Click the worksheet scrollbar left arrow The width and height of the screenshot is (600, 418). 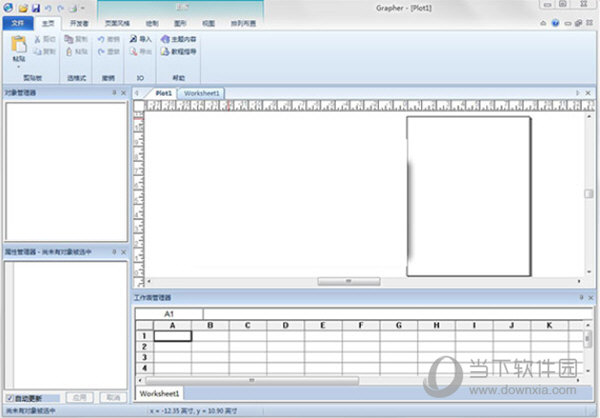[140, 380]
